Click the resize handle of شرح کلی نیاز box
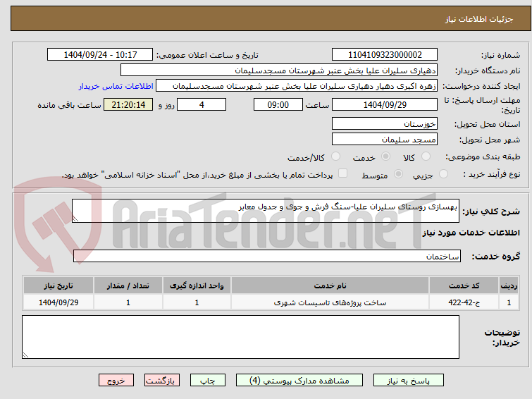The width and height of the screenshot is (532, 399). [x=75, y=219]
